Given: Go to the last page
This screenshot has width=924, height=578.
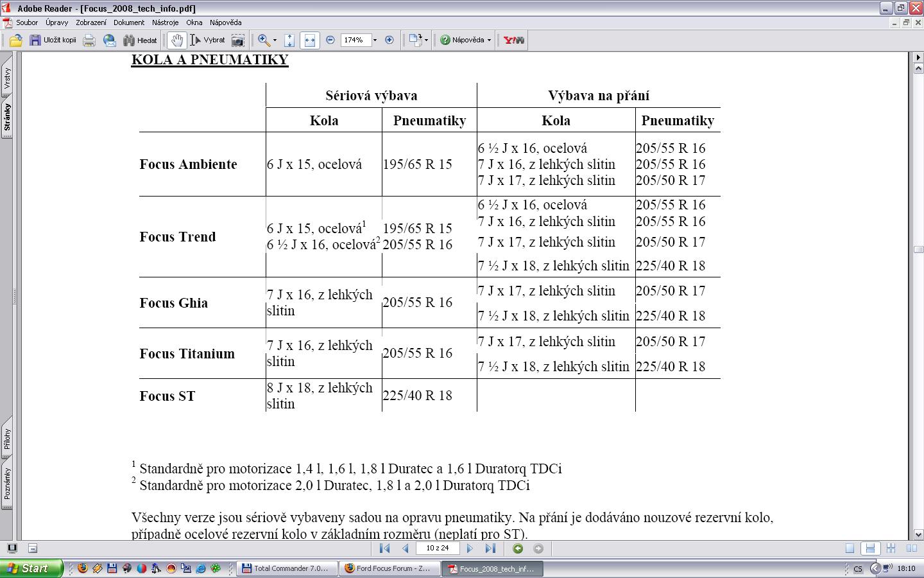Looking at the screenshot, I should pyautogui.click(x=490, y=548).
